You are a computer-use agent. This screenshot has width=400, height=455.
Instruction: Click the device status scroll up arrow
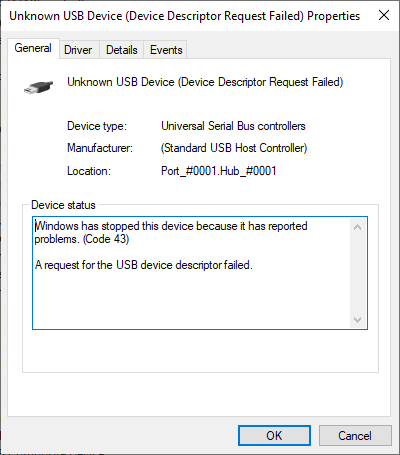[x=358, y=227]
